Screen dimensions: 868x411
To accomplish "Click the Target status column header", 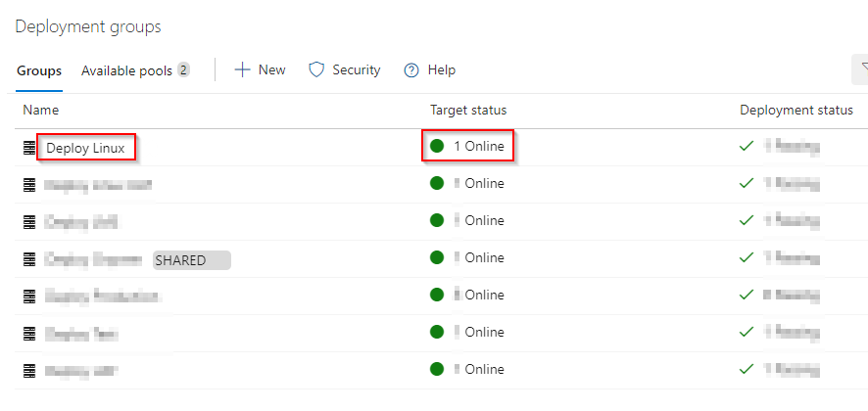I will [x=468, y=110].
